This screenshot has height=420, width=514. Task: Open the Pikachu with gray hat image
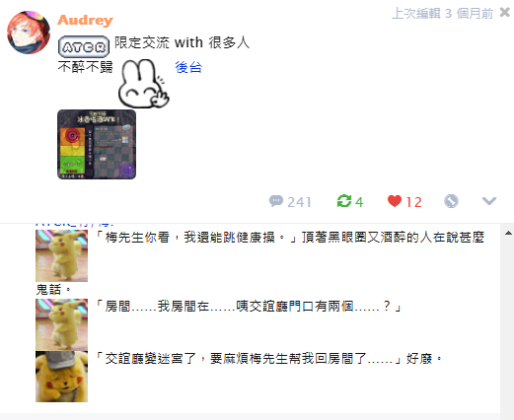[62, 377]
